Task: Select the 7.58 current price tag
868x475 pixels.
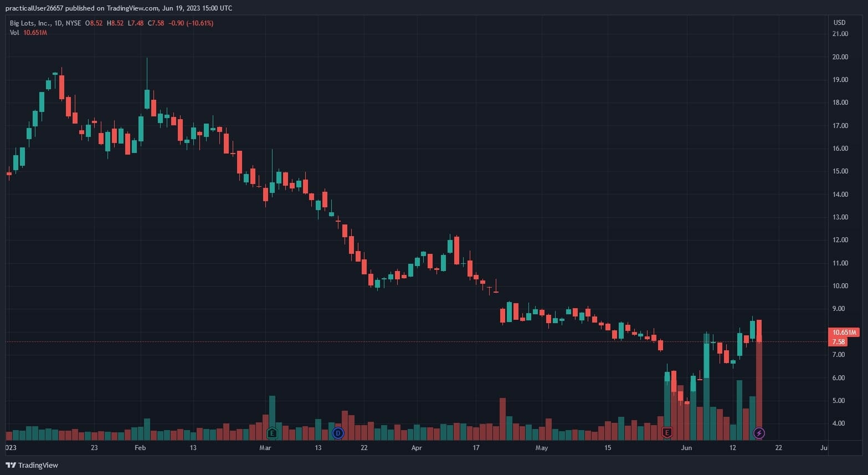Action: click(x=838, y=342)
